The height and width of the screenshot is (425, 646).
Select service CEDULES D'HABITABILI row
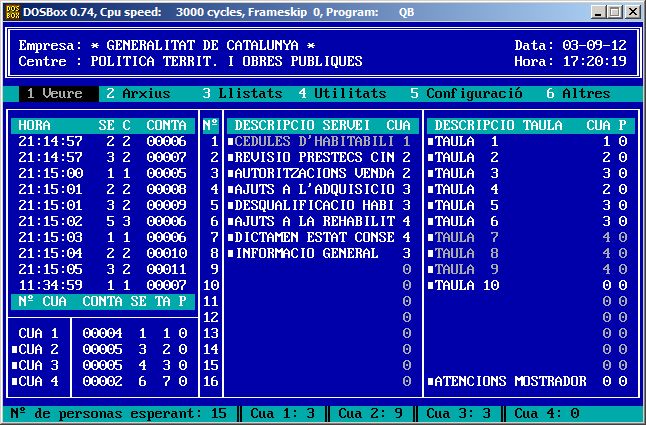click(x=314, y=141)
